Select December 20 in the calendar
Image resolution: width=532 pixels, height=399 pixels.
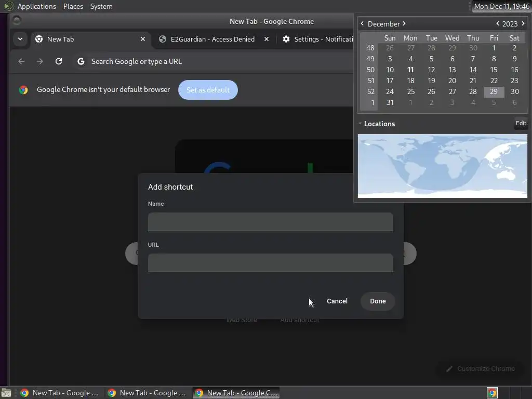452,81
